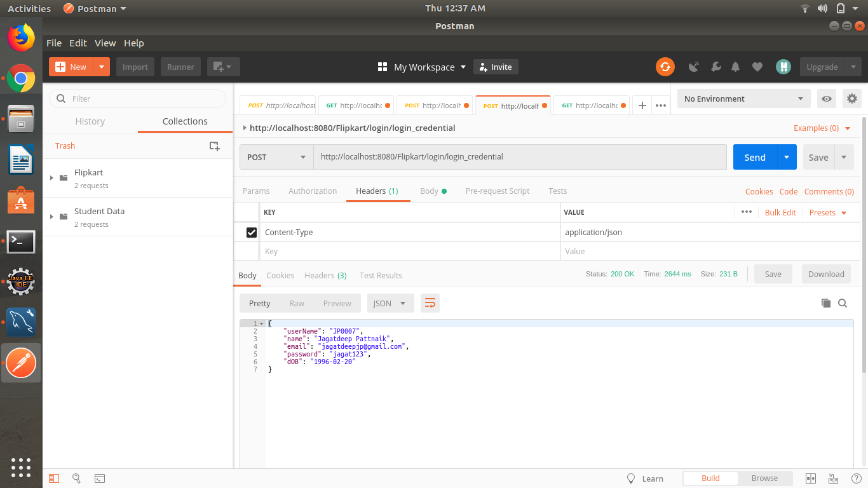
Task: Click the request URL input field
Action: point(520,157)
